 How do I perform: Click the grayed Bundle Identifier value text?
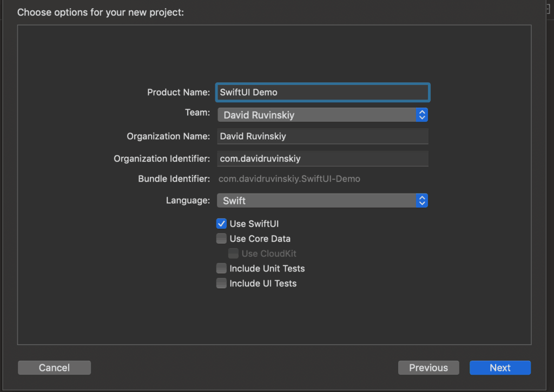click(289, 178)
